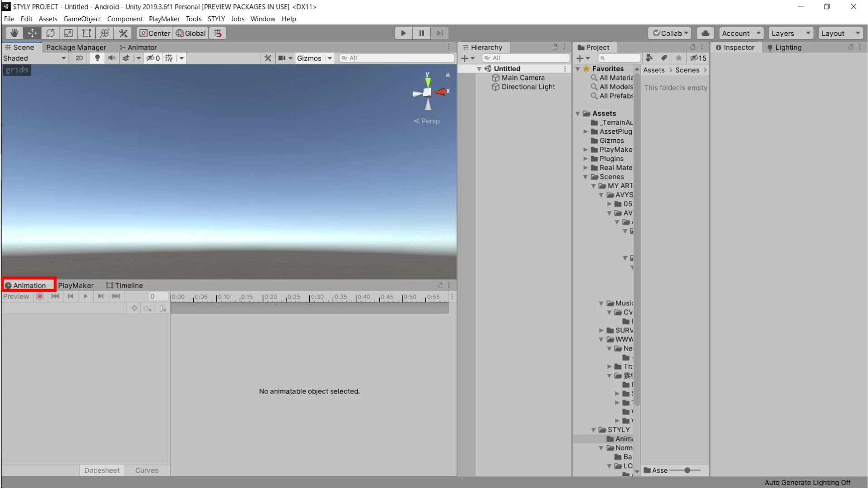
Task: Toggle grid snapping icon in toolbar
Action: (218, 33)
